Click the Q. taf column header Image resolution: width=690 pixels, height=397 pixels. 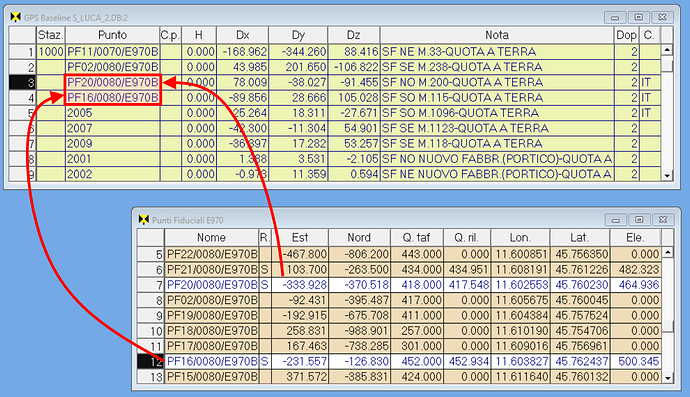click(x=416, y=238)
